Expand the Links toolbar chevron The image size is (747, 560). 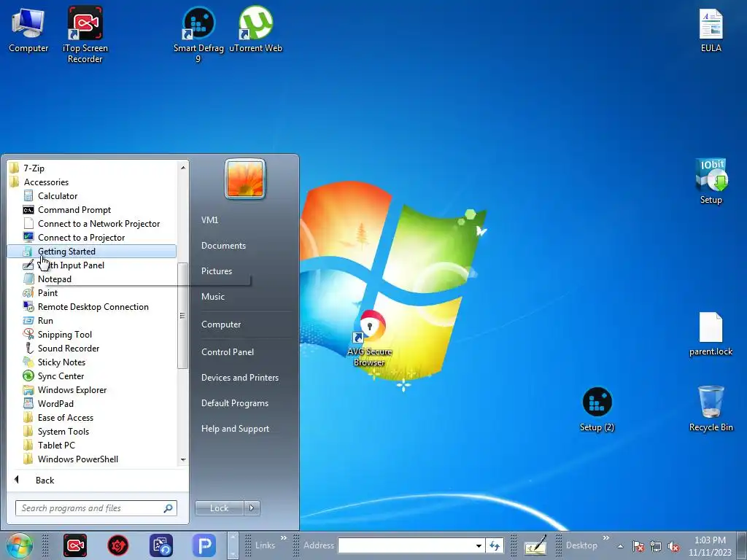(284, 538)
